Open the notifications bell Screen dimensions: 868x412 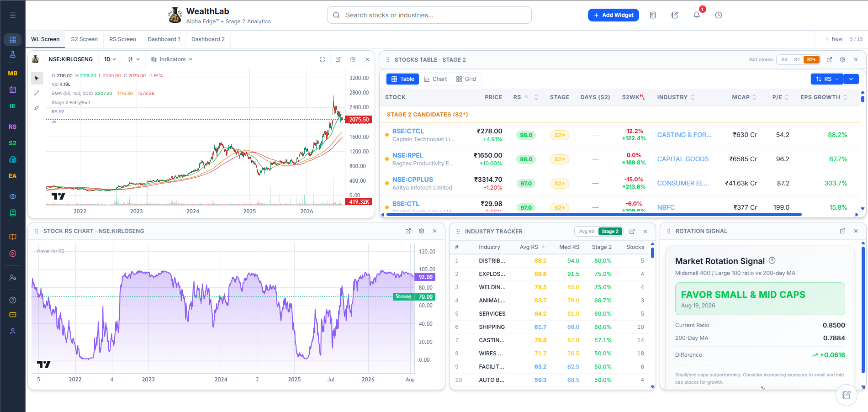(697, 15)
